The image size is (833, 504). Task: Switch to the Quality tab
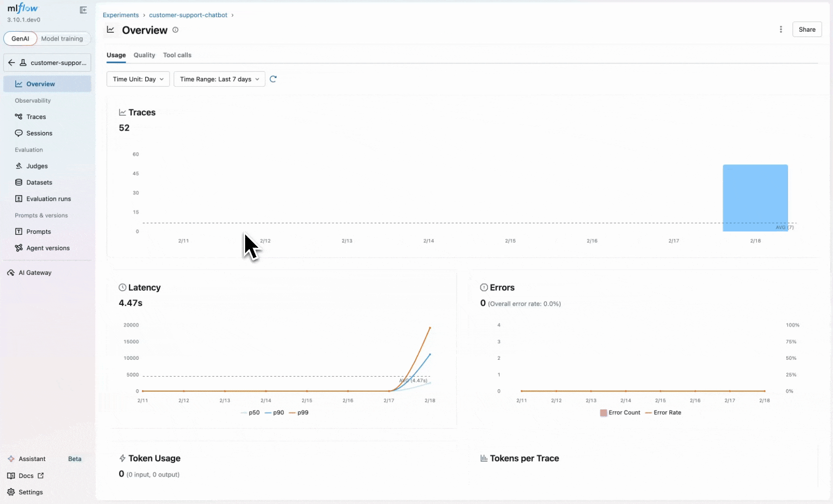click(144, 55)
